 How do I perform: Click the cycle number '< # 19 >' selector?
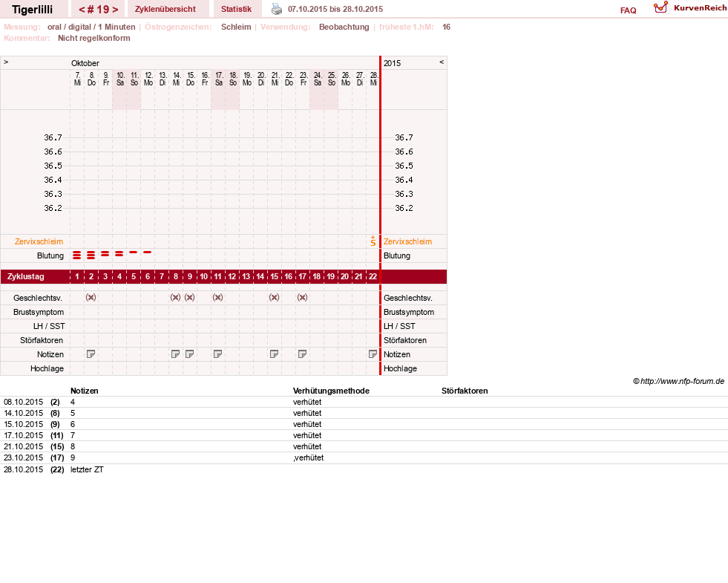click(x=98, y=10)
